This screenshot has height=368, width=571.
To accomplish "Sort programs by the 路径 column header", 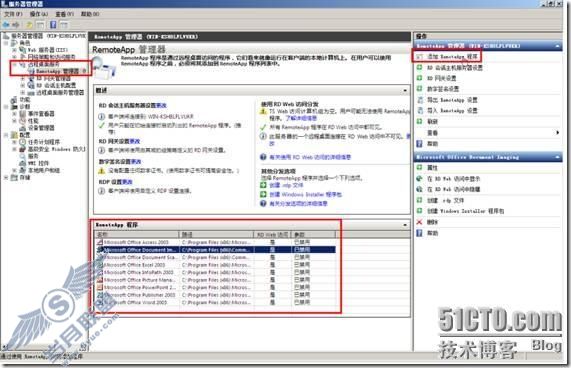I will [216, 235].
